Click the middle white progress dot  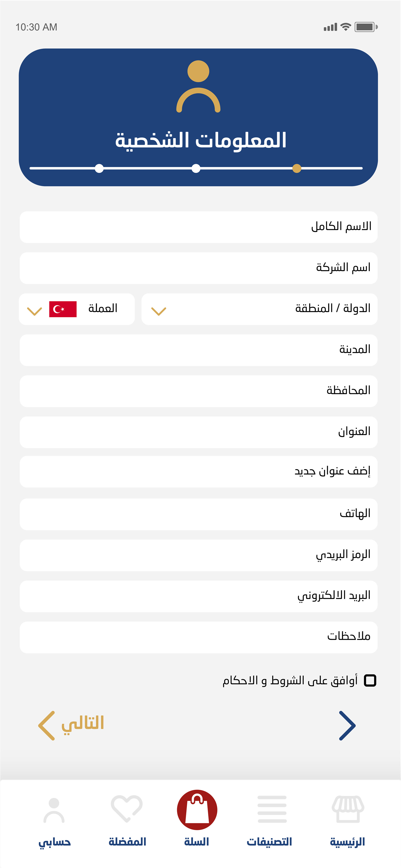[x=196, y=168]
